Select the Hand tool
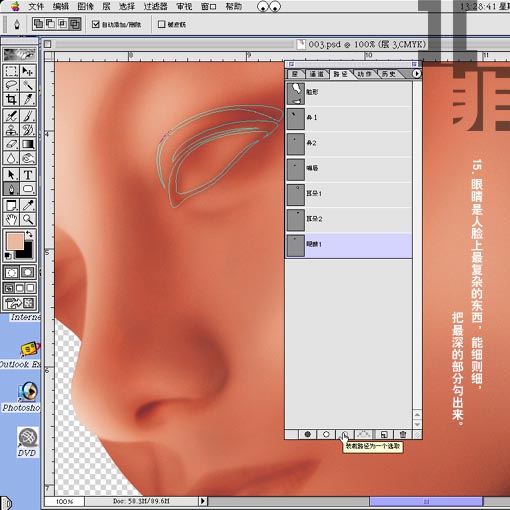The image size is (510, 510). (11, 220)
